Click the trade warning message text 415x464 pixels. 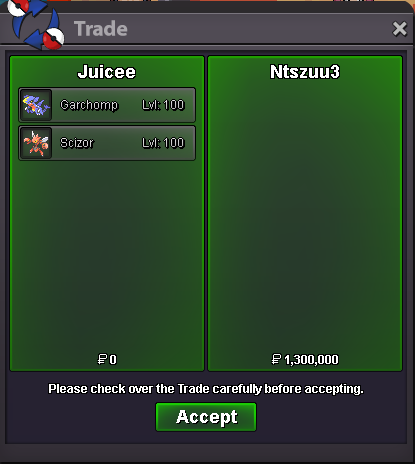pyautogui.click(x=206, y=389)
